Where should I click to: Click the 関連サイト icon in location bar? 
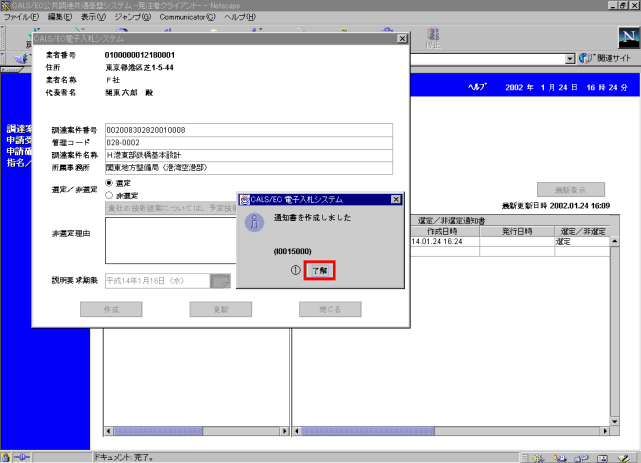[x=584, y=58]
